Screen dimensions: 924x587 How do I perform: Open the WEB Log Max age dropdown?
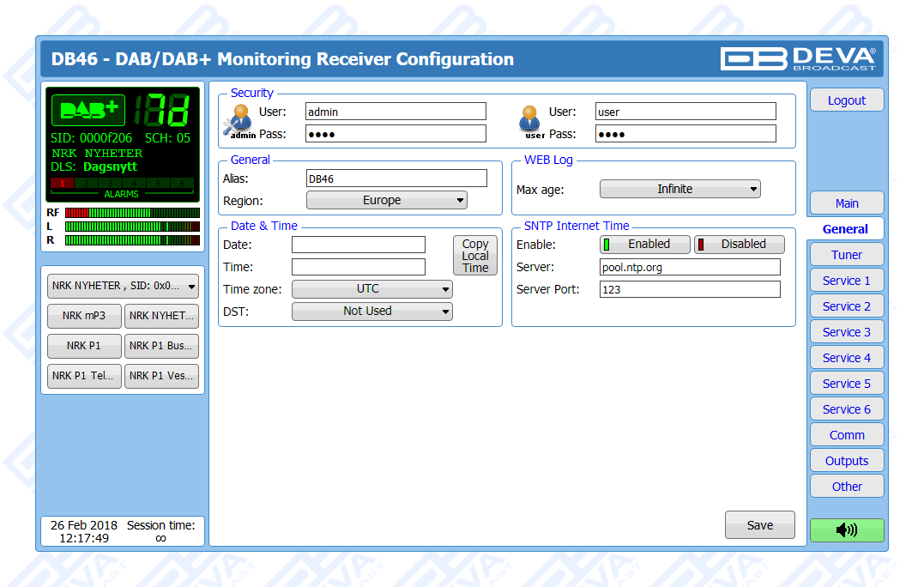point(679,190)
